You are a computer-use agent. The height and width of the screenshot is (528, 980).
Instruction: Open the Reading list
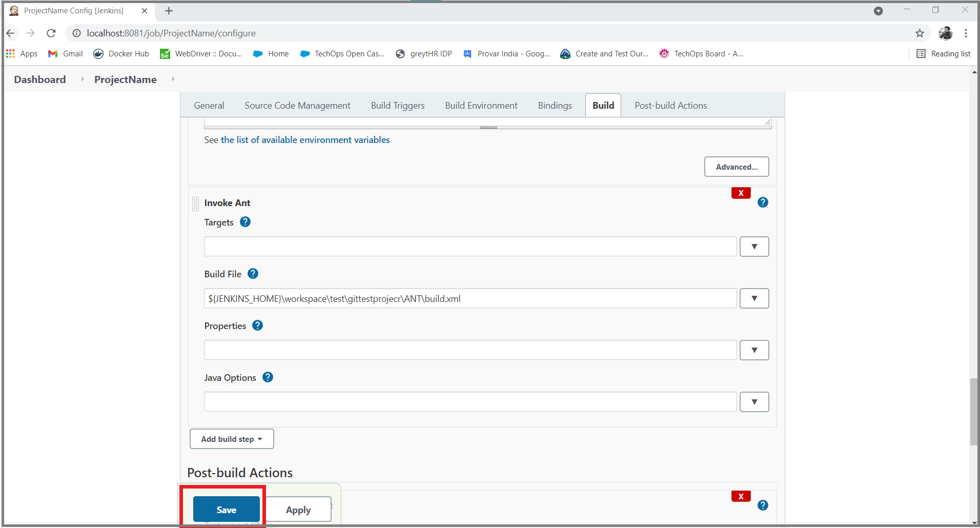(x=943, y=54)
